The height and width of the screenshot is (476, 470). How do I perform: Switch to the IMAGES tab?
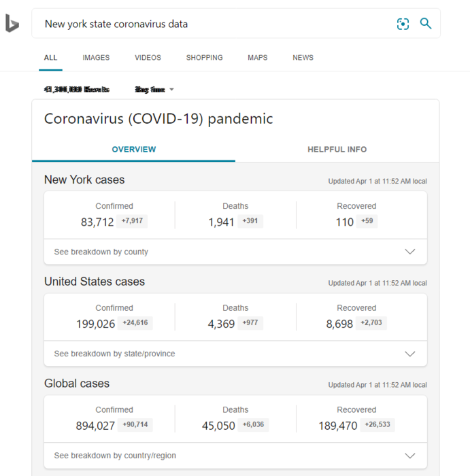point(96,58)
